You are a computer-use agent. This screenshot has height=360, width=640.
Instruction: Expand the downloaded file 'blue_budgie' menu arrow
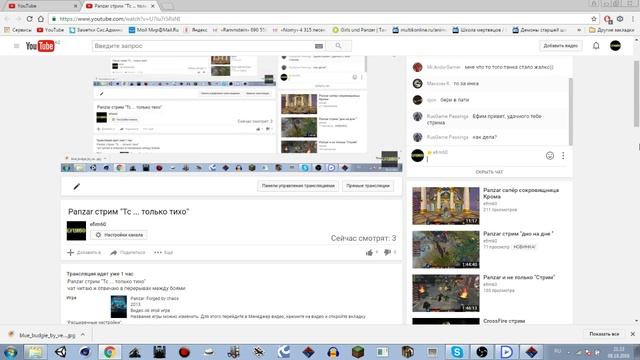[83, 334]
